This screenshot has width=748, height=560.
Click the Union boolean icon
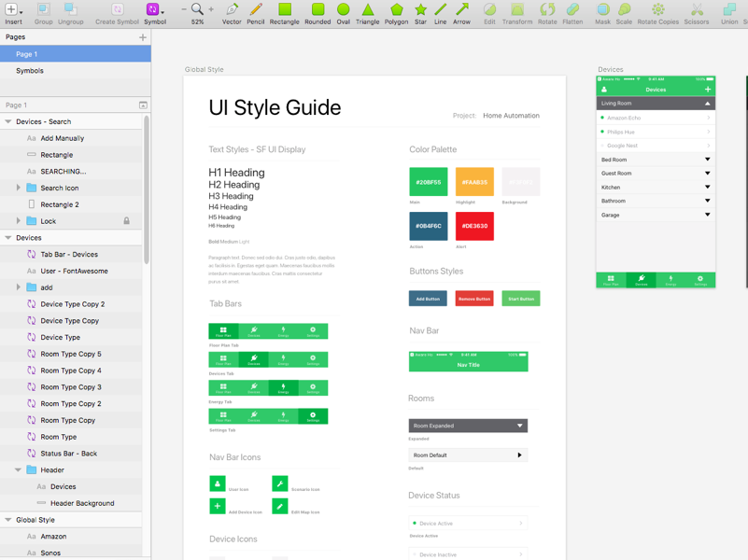tap(729, 9)
